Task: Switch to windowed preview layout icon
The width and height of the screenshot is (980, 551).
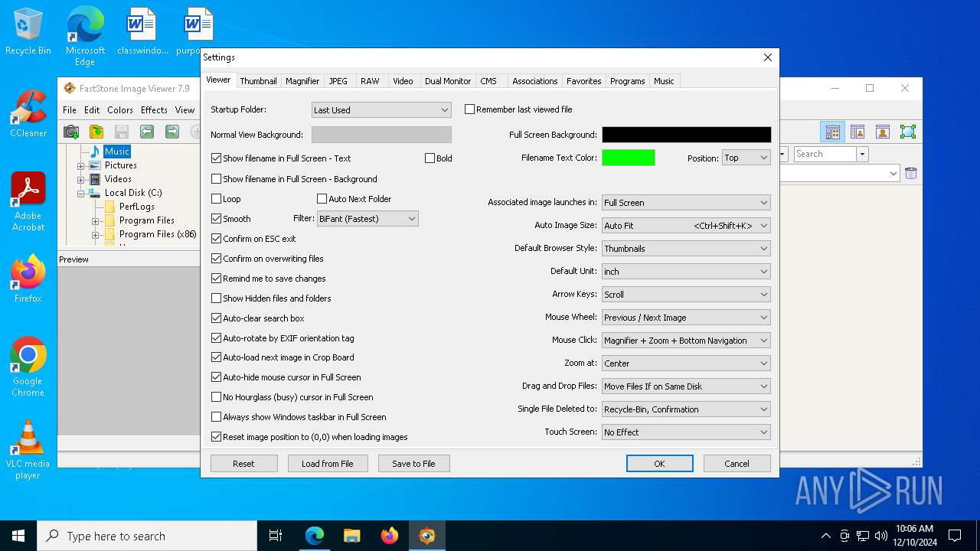Action: coord(857,132)
